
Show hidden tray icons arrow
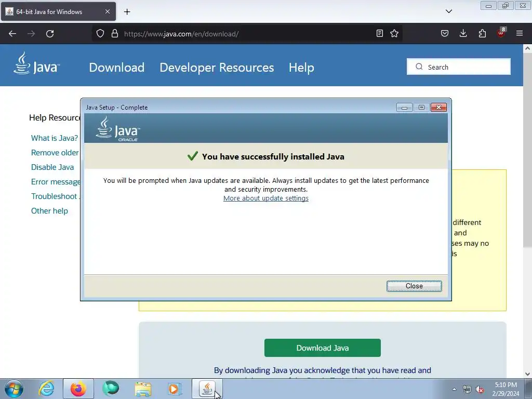pos(454,389)
